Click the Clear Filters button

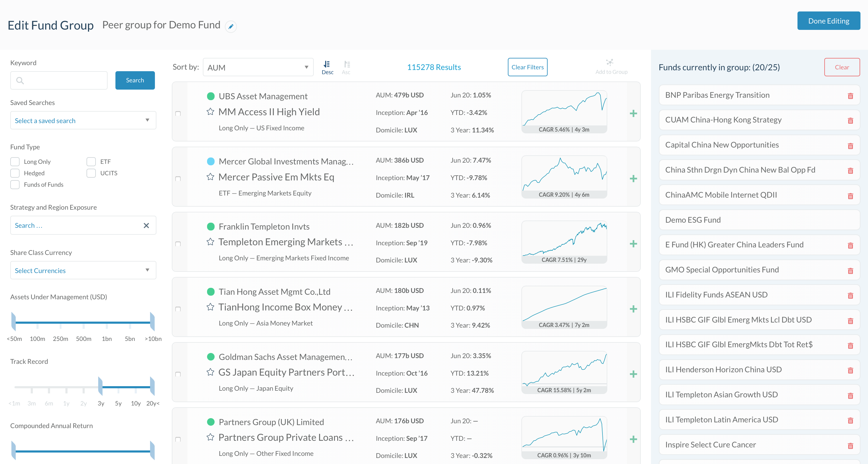(527, 67)
